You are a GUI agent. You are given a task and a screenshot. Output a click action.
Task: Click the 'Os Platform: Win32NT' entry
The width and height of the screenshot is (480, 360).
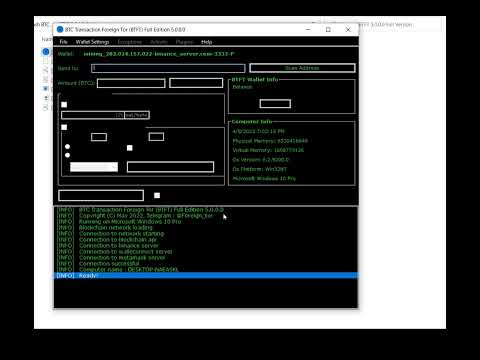259,169
